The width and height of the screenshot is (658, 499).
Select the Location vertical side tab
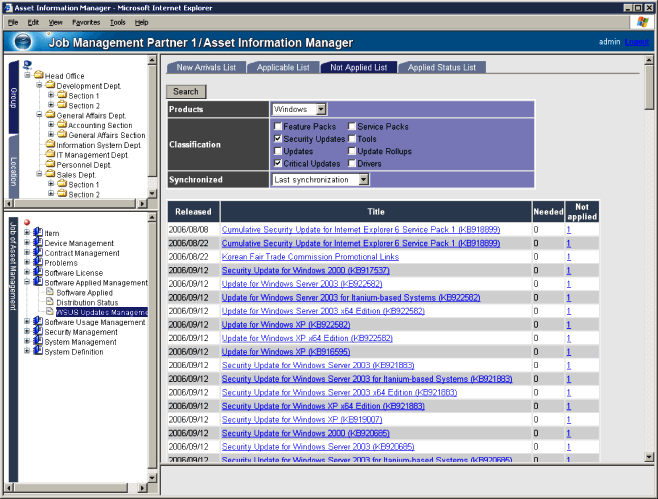coord(14,171)
